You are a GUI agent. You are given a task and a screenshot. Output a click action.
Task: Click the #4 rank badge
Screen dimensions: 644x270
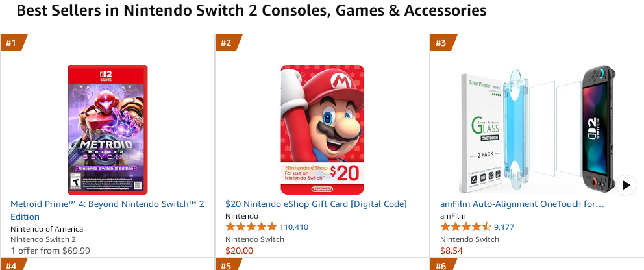point(11,265)
